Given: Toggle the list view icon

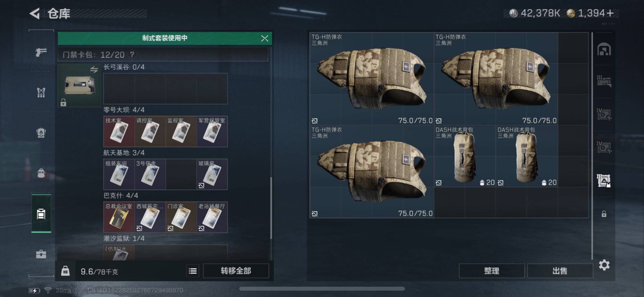Looking at the screenshot, I should [x=193, y=271].
